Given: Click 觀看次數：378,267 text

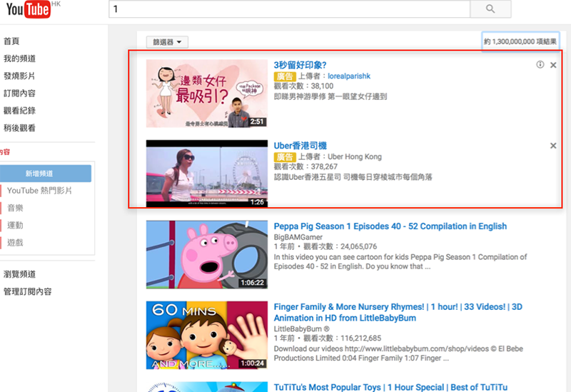Looking at the screenshot, I should tap(305, 166).
